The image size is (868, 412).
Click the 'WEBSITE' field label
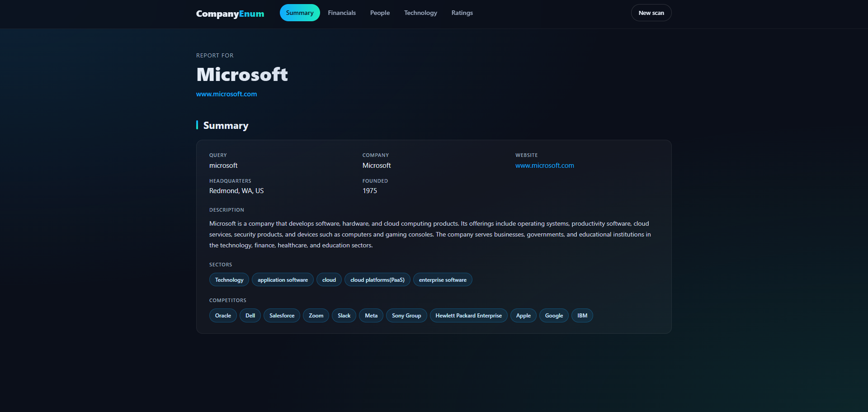(527, 155)
